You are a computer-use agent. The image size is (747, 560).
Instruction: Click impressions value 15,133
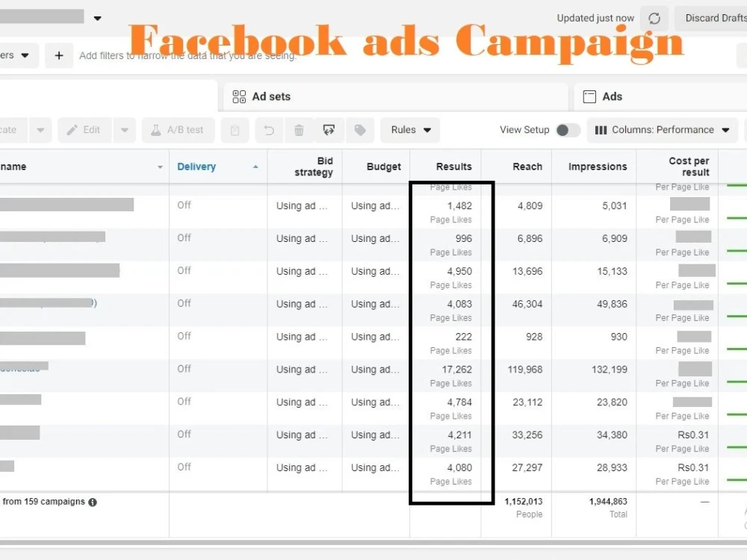(612, 272)
